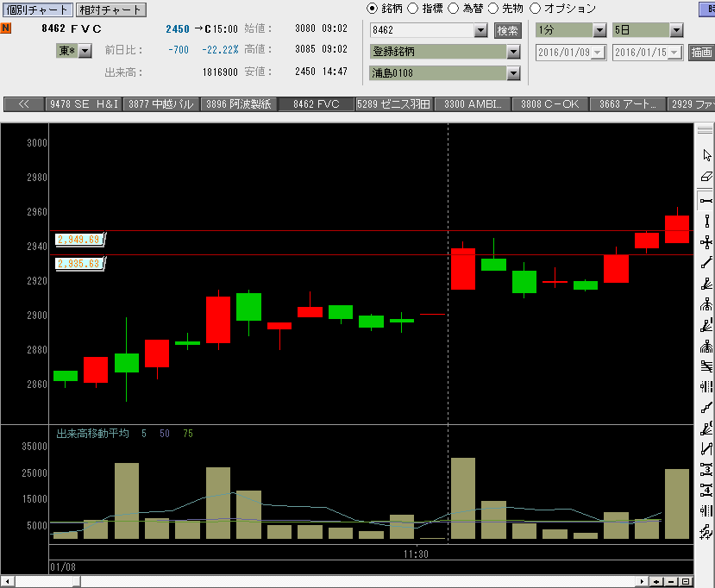Click the moving-average period 50 label

165,434
